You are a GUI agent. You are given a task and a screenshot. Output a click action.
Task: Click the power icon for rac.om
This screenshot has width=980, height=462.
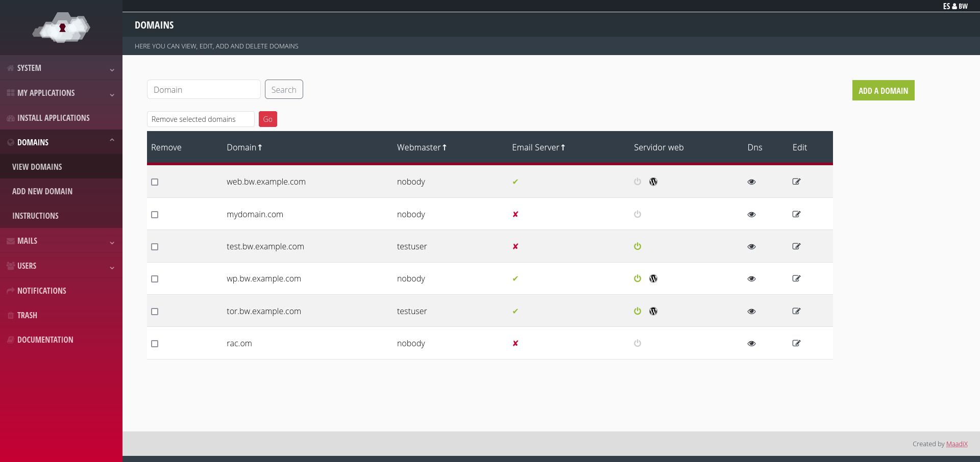pos(638,343)
